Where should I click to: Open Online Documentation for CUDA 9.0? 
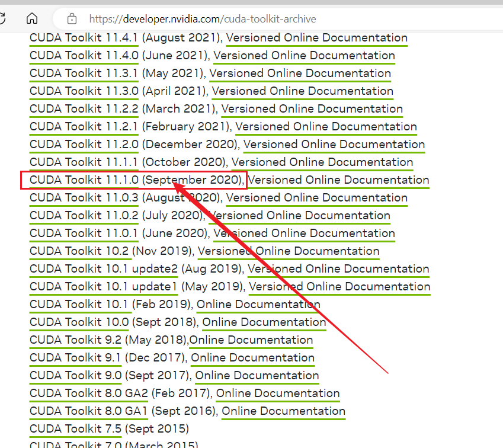coord(257,375)
